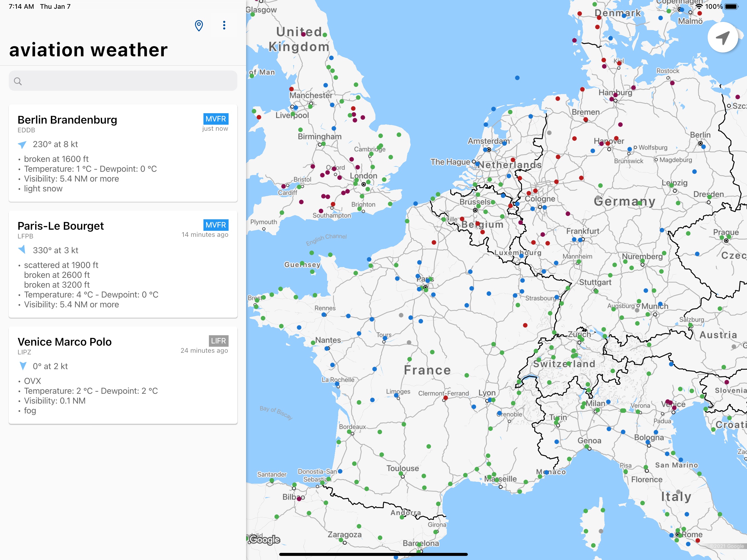Screen dimensions: 747x560
Task: Click the 7:14 AM clock in the status bar
Action: [21, 6]
